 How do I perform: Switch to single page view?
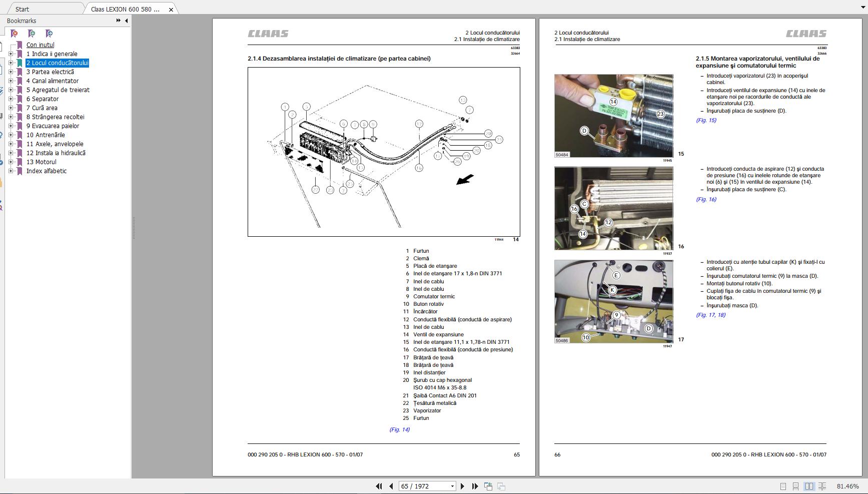[x=783, y=486]
